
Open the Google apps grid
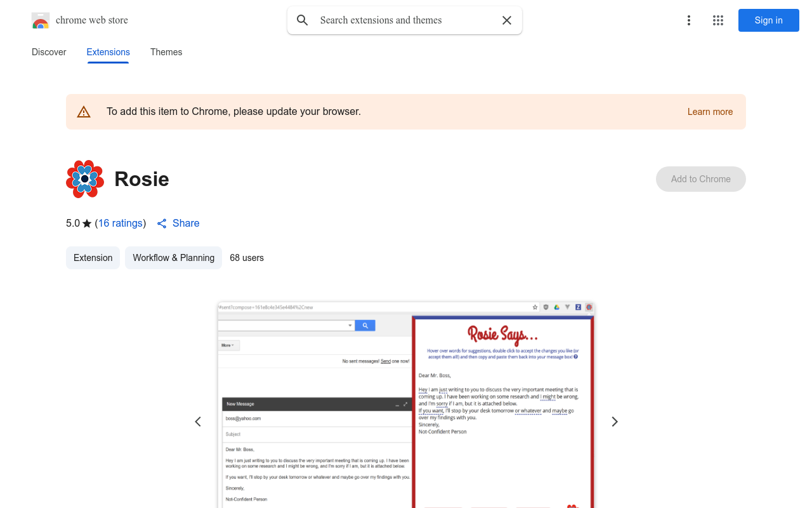[x=718, y=20]
